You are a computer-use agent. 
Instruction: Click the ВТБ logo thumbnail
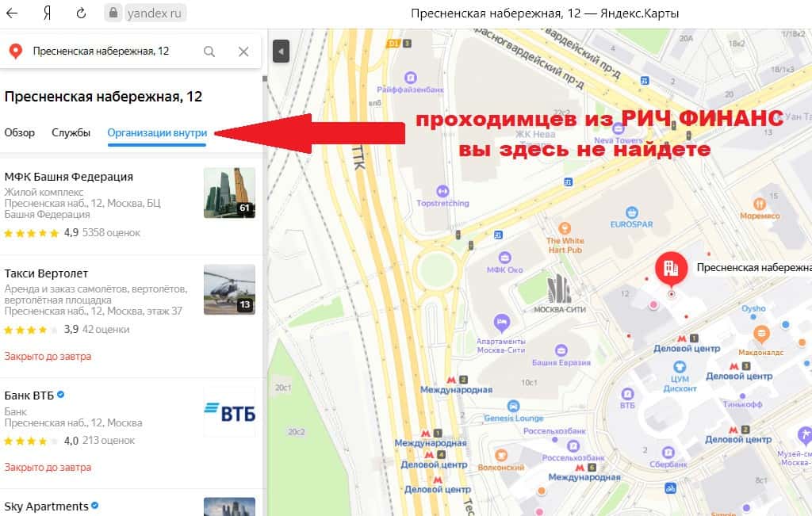click(229, 412)
